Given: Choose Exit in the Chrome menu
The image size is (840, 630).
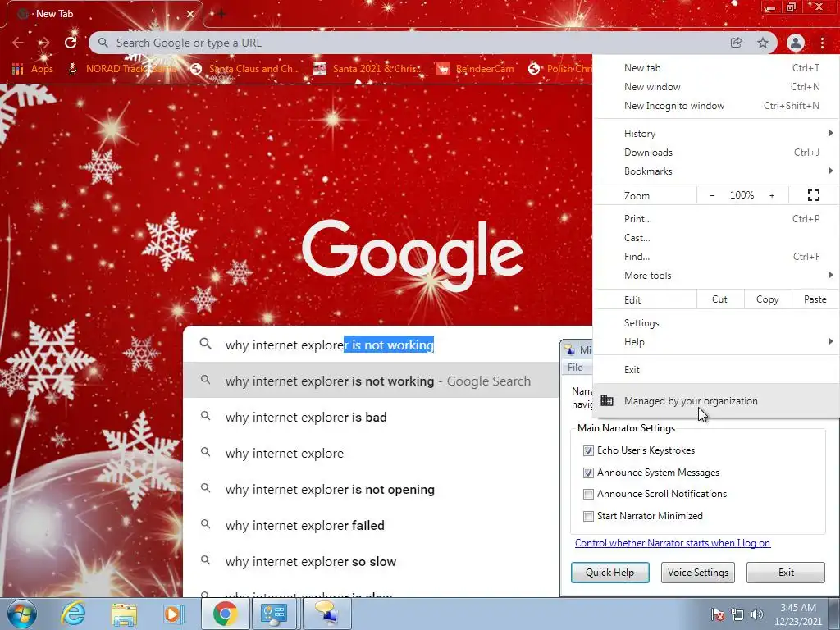Looking at the screenshot, I should [x=716, y=370].
